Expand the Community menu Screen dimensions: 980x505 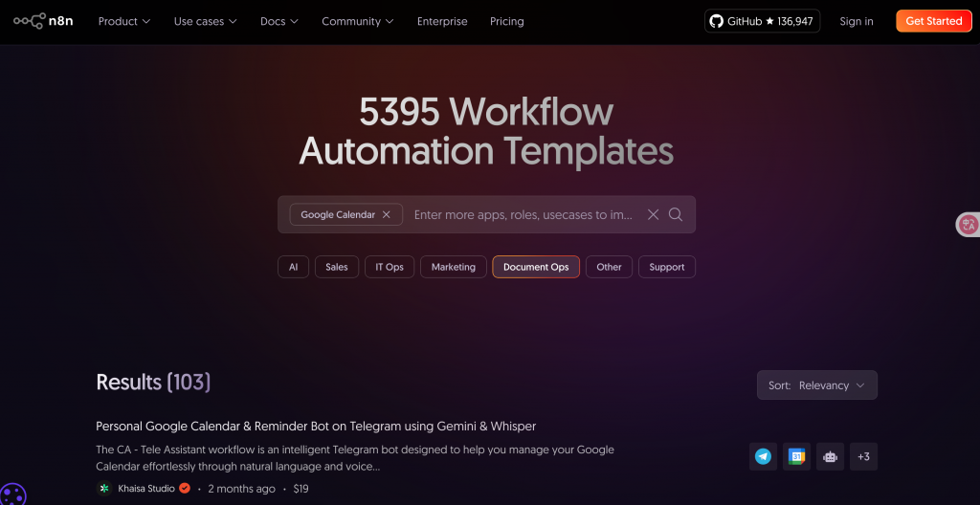click(x=358, y=21)
